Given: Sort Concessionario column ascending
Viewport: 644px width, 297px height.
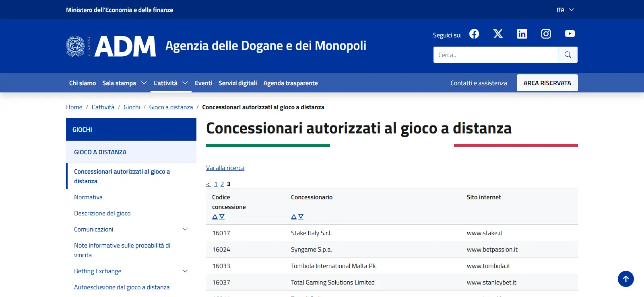Looking at the screenshot, I should pos(294,217).
